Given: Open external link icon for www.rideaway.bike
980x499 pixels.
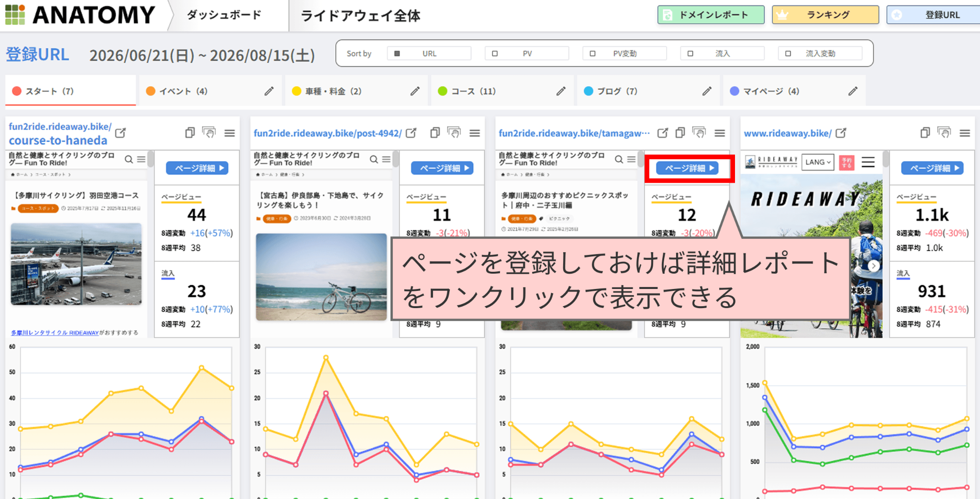Looking at the screenshot, I should pos(841,133).
